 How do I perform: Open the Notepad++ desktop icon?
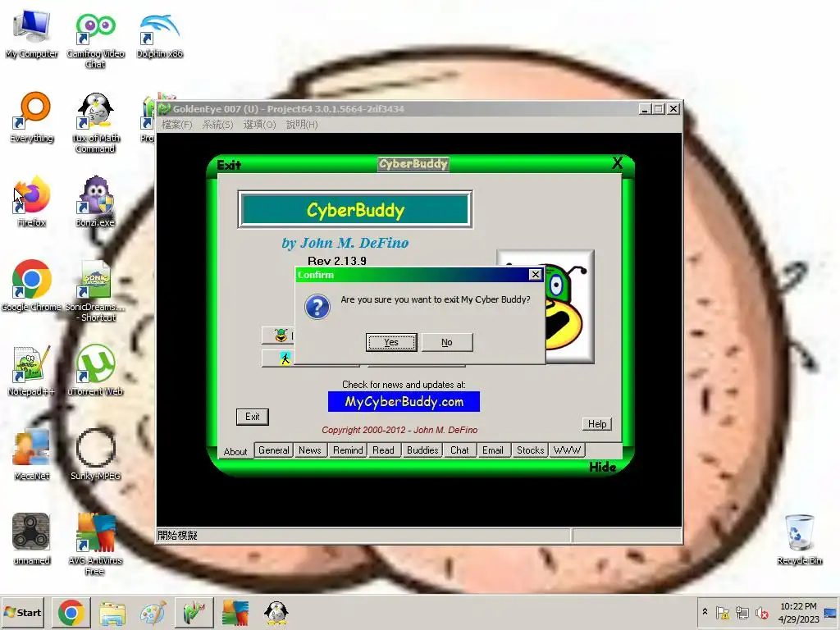click(32, 371)
